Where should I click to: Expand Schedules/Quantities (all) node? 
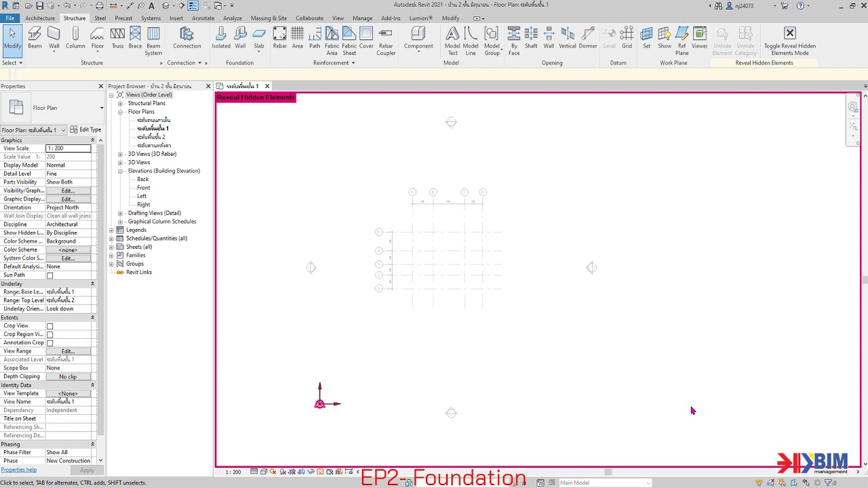111,239
